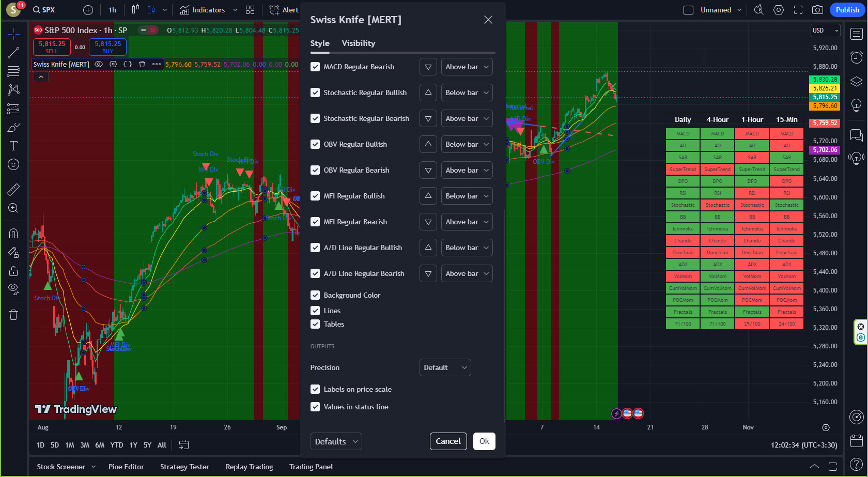Take a snapshot with camera icon
The height and width of the screenshot is (477, 868).
point(817,10)
